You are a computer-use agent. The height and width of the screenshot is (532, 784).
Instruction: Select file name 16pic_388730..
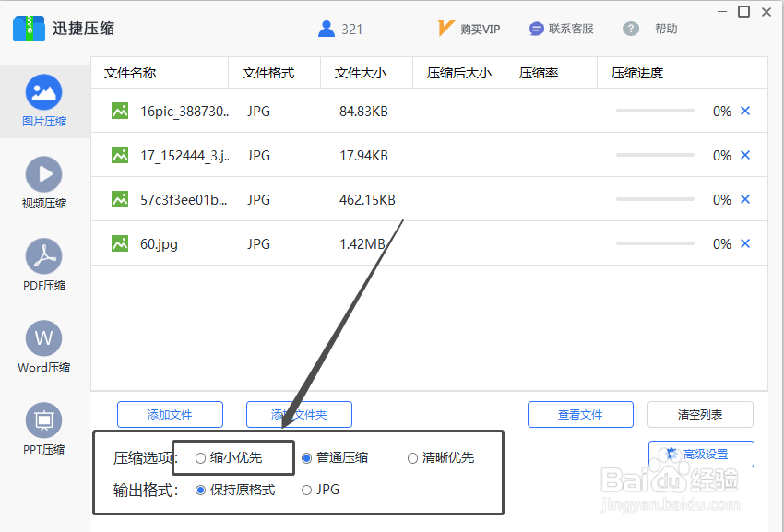[184, 111]
